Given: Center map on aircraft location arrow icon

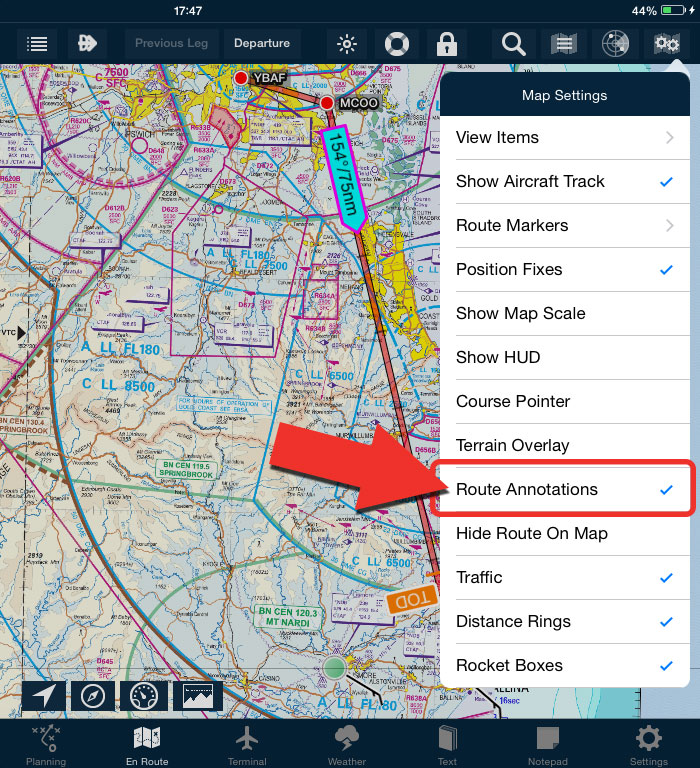Looking at the screenshot, I should point(44,696).
